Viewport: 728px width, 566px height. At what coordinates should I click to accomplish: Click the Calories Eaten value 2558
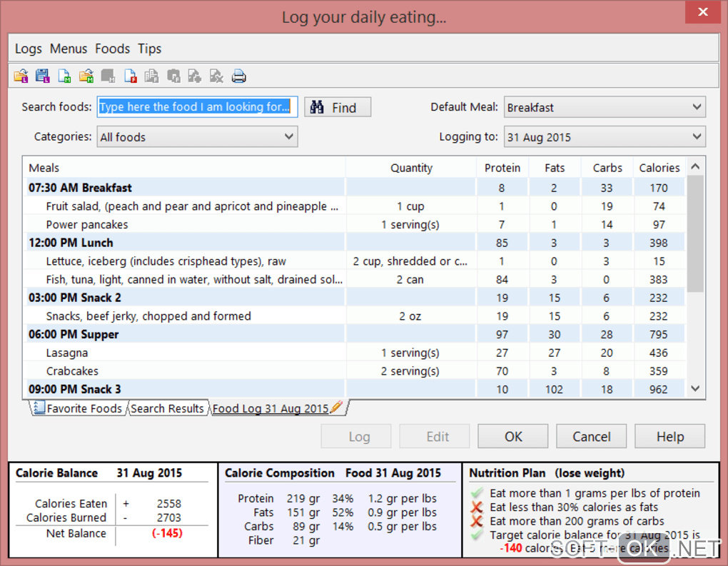click(x=169, y=504)
